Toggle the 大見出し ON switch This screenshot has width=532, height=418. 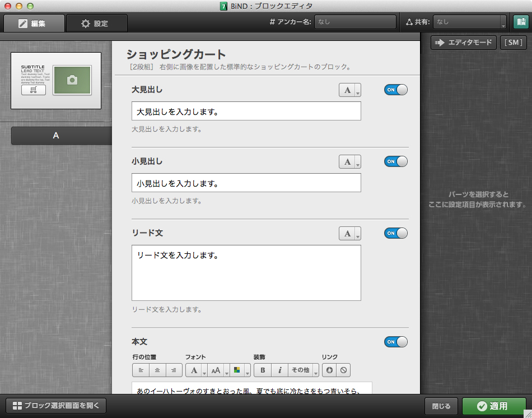pyautogui.click(x=395, y=90)
